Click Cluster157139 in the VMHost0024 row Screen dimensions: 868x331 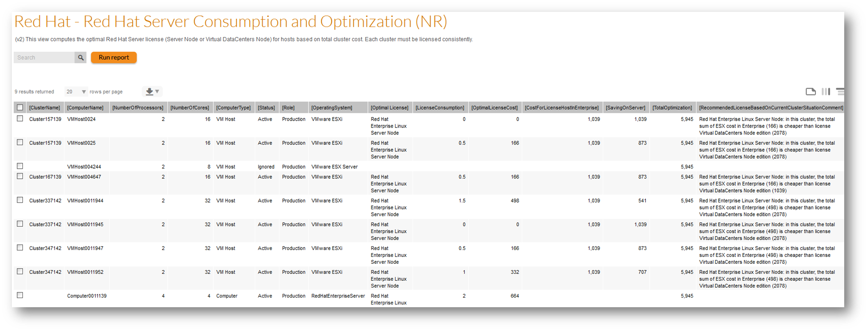tap(45, 119)
